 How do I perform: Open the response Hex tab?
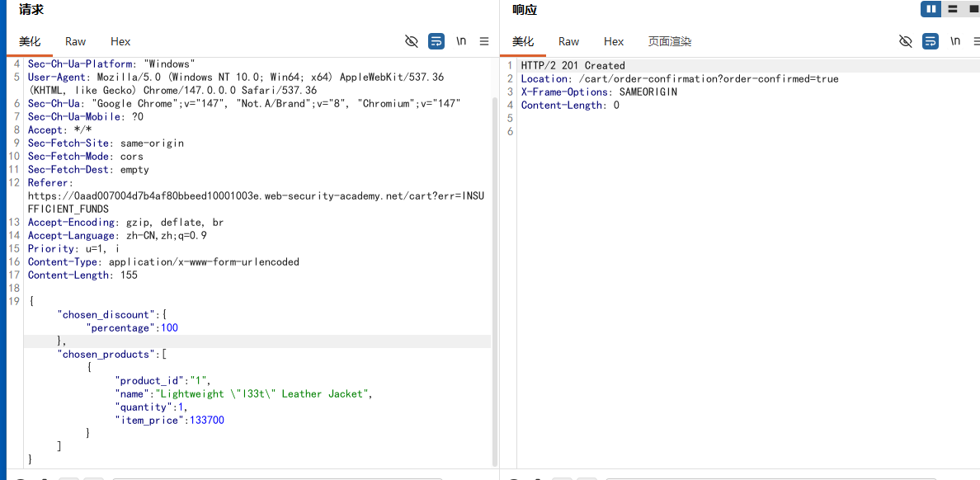pos(614,41)
